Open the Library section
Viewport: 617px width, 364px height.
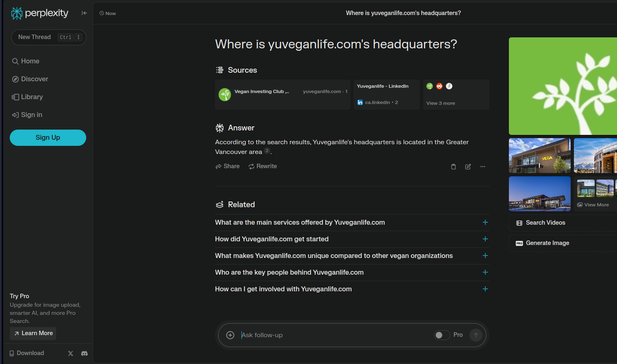[x=27, y=97]
